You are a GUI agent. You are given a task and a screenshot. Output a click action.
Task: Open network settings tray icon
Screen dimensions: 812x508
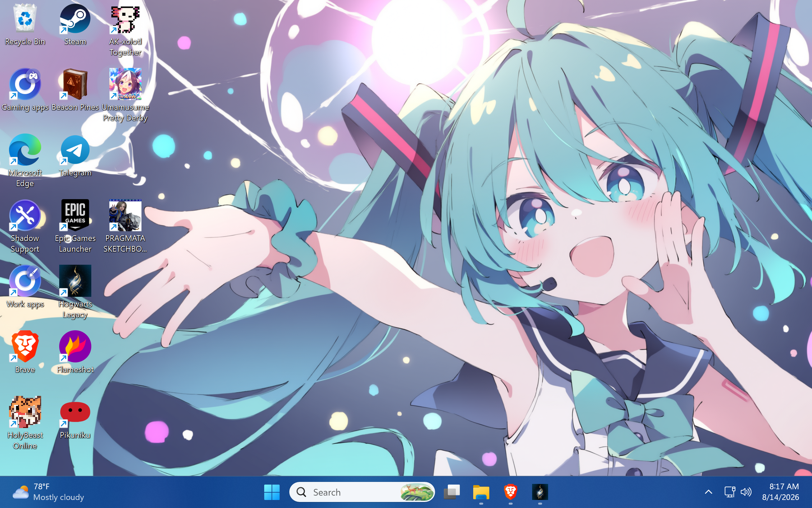click(x=729, y=492)
